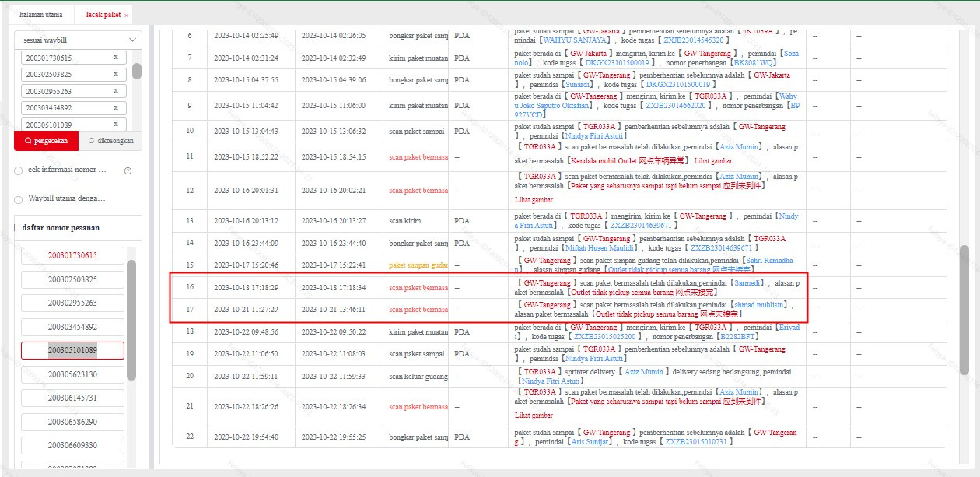Click the red pengecekan search button
The width and height of the screenshot is (980, 477).
tap(46, 141)
